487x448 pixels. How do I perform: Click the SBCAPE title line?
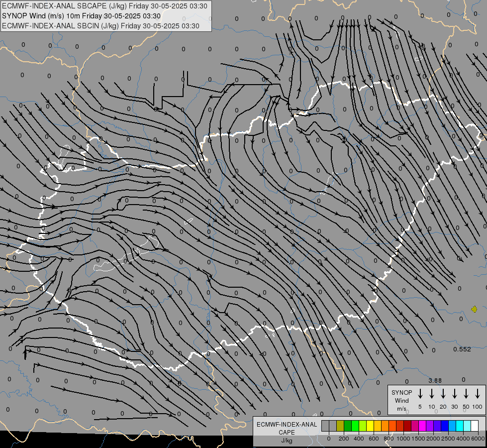tap(104, 6)
